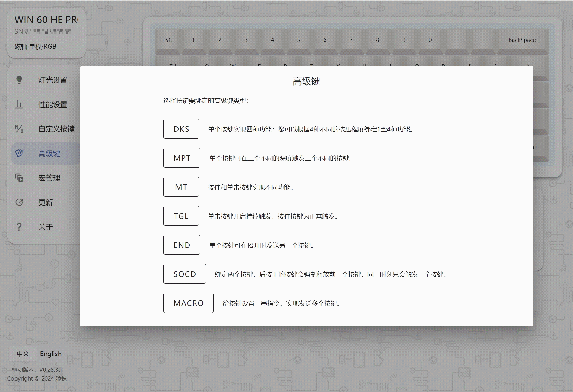Open 灯光设置 from the sidebar menu

tap(53, 80)
